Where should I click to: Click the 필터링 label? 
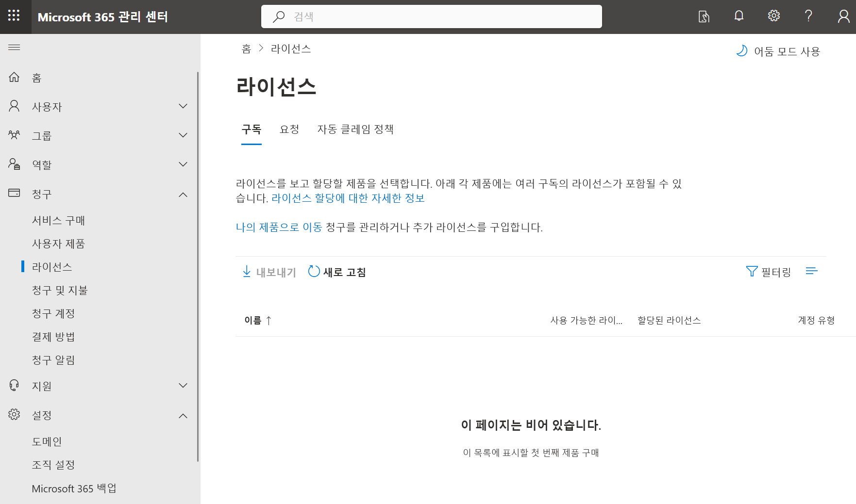[776, 272]
